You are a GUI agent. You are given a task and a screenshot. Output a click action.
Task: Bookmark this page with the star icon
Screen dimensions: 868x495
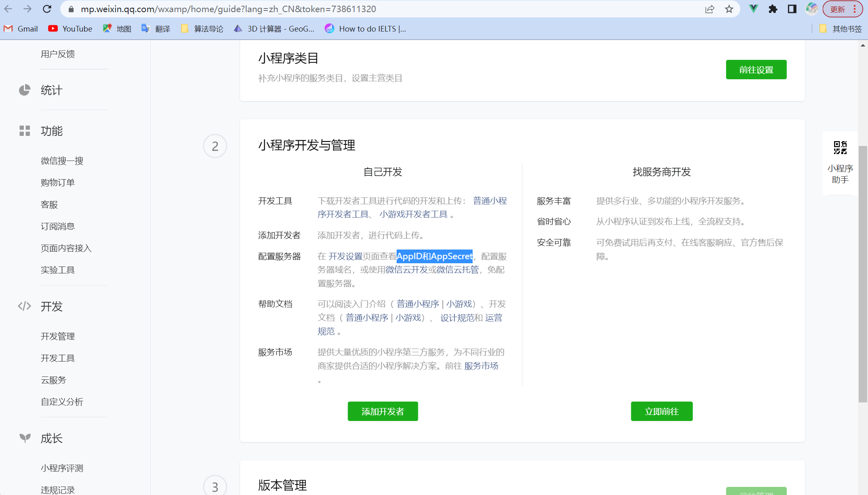pyautogui.click(x=729, y=9)
